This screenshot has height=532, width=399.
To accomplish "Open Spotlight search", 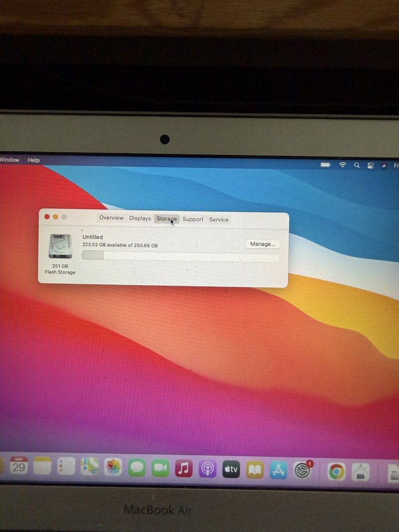I will point(357,165).
